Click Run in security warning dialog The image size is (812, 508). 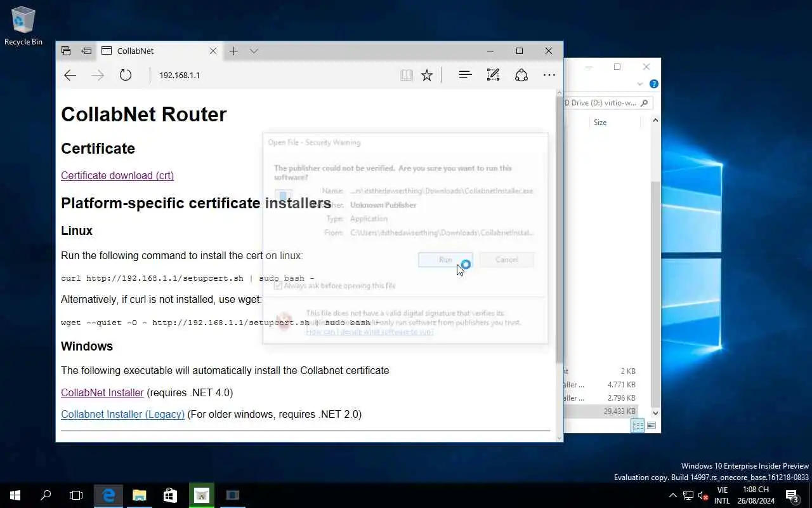(445, 260)
